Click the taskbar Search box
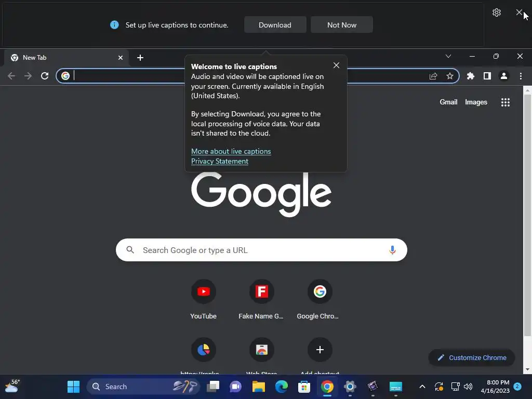The height and width of the screenshot is (399, 532). click(143, 387)
